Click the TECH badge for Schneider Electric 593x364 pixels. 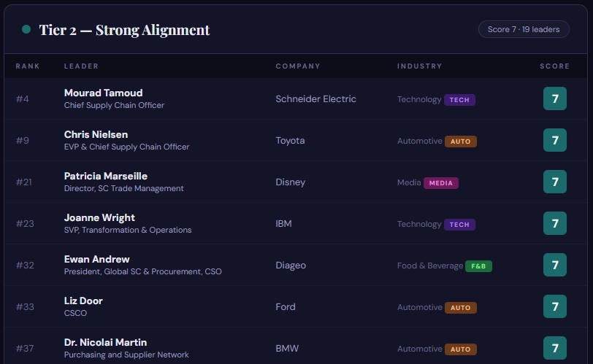click(459, 100)
